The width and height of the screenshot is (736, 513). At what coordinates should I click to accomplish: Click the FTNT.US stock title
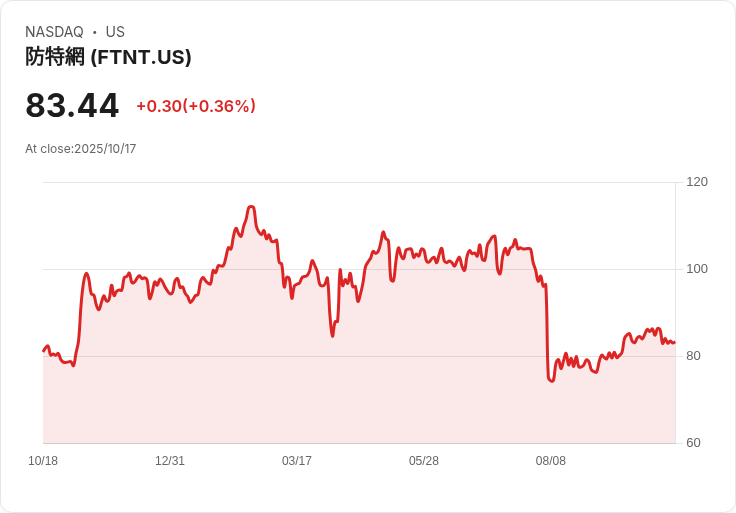tap(108, 57)
